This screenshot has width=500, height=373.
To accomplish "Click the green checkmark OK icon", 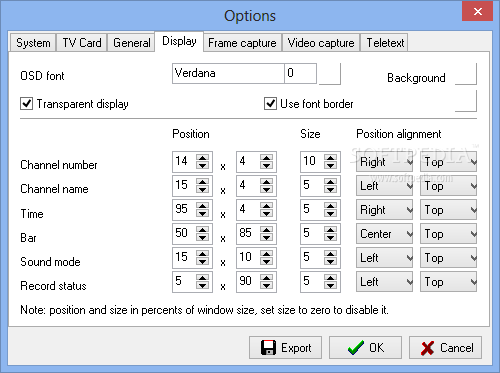I will coord(356,348).
